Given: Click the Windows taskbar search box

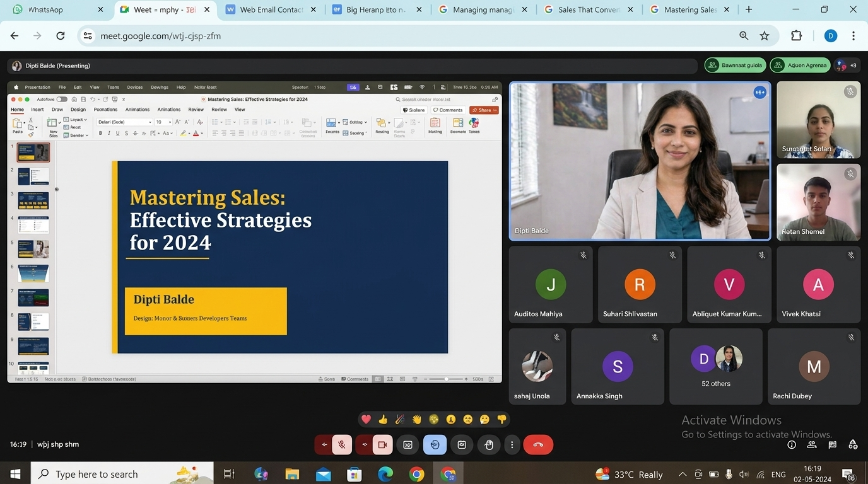Looking at the screenshot, I should pyautogui.click(x=121, y=474).
